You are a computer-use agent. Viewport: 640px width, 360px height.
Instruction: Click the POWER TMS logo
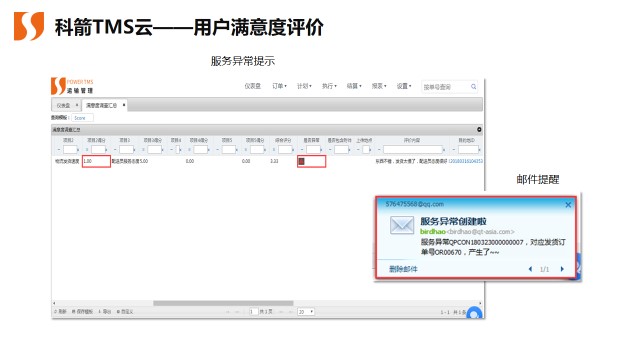(x=72, y=86)
